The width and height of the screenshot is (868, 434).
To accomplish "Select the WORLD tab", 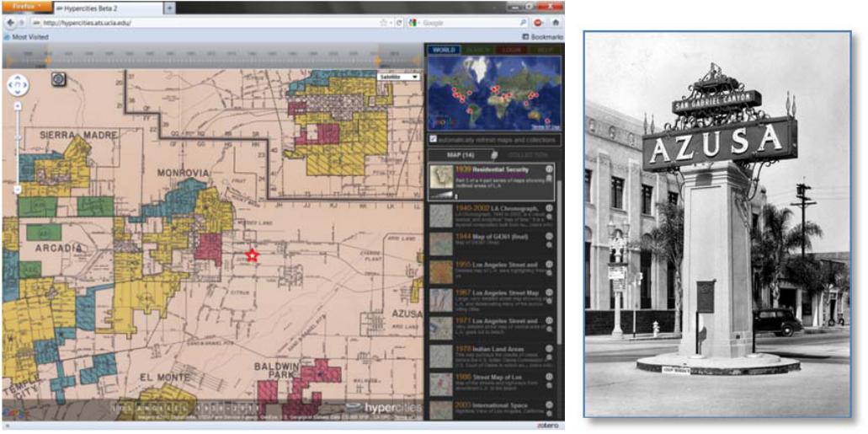I will click(x=443, y=51).
